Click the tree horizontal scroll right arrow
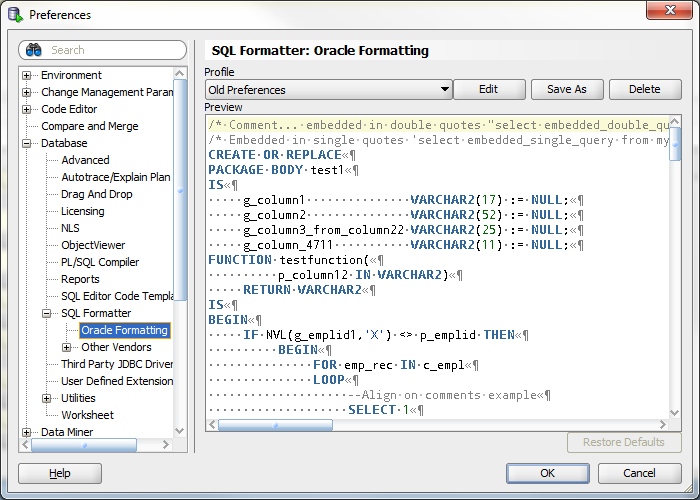Viewport: 700px width, 500px height. 166,445
